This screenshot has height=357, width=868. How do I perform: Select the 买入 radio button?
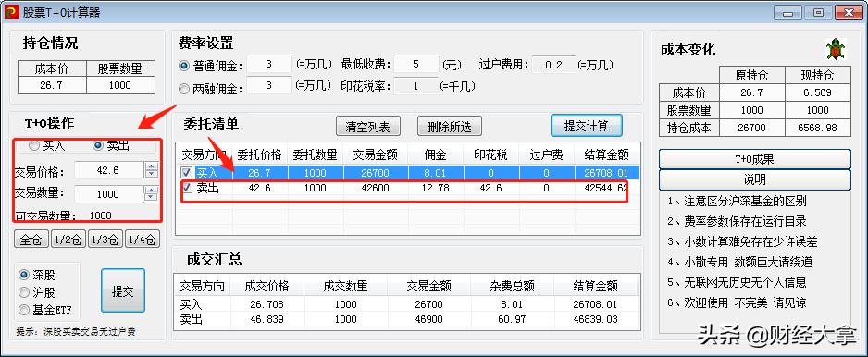[34, 145]
